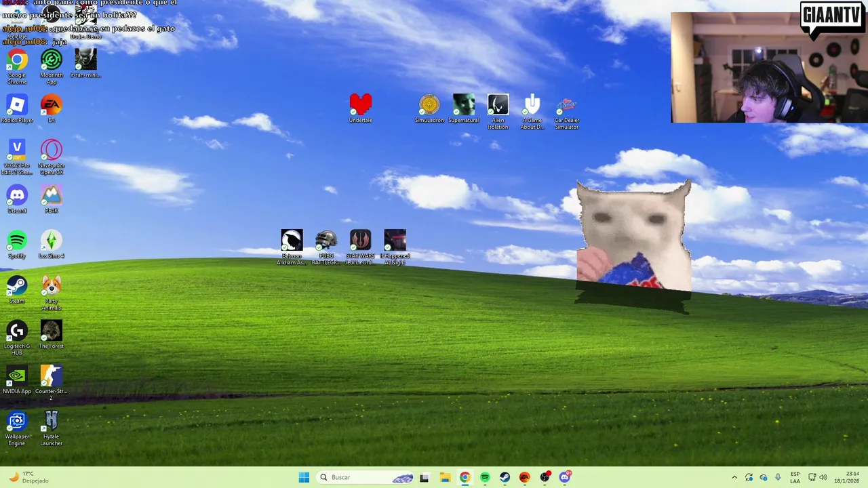Click the Buscar taskbar search box
Image resolution: width=868 pixels, height=488 pixels.
click(x=366, y=477)
